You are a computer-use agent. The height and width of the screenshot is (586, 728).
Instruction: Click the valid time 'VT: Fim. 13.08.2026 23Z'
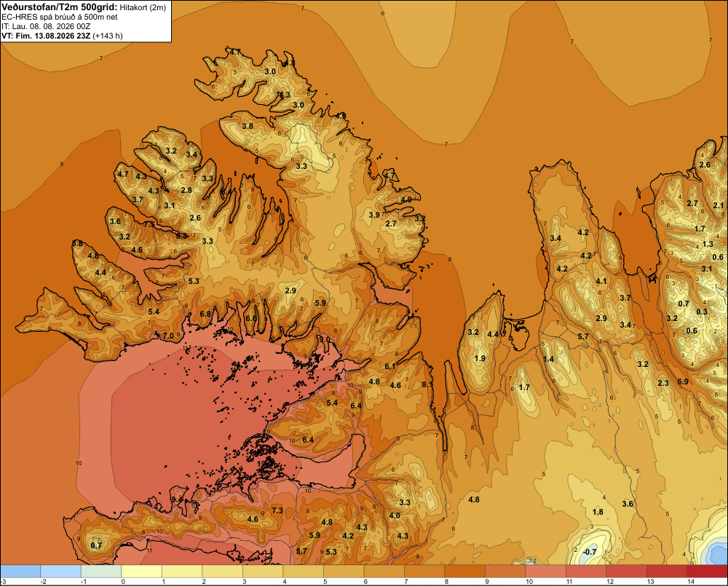(46, 36)
